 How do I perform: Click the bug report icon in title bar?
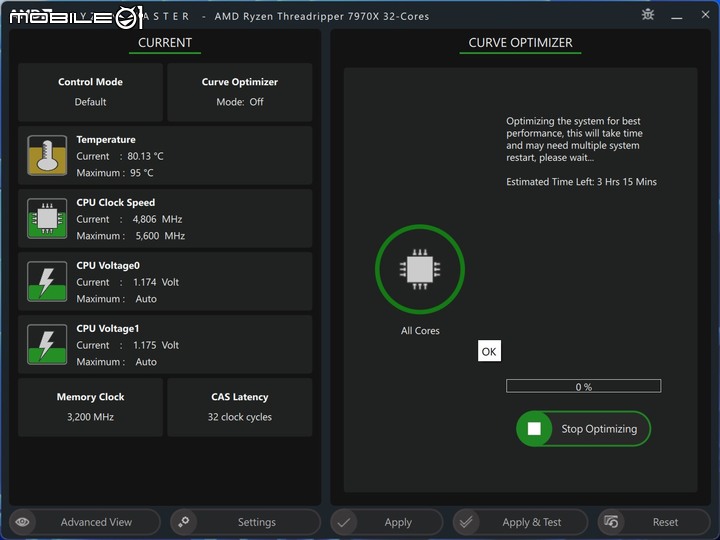[x=648, y=15]
